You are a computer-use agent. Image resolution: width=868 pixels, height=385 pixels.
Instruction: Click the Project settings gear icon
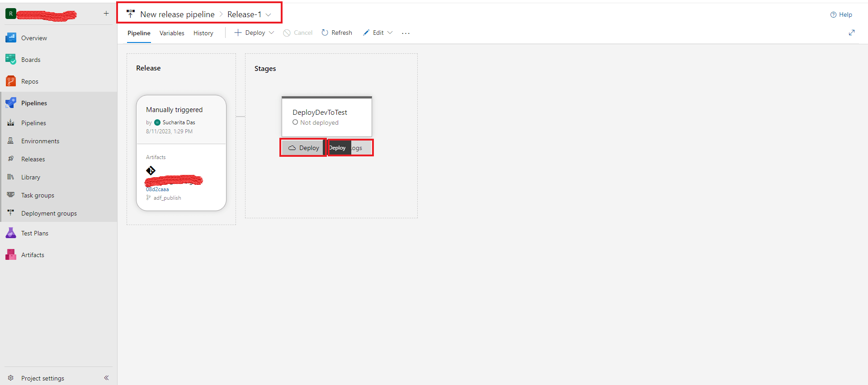pyautogui.click(x=11, y=378)
